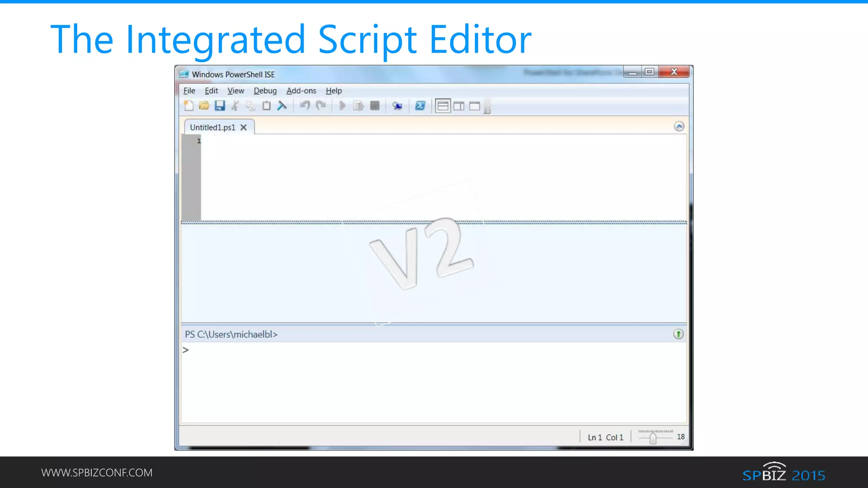The image size is (868, 488).
Task: Click the PS C:\Users\michaelbl> prompt text
Action: [231, 334]
